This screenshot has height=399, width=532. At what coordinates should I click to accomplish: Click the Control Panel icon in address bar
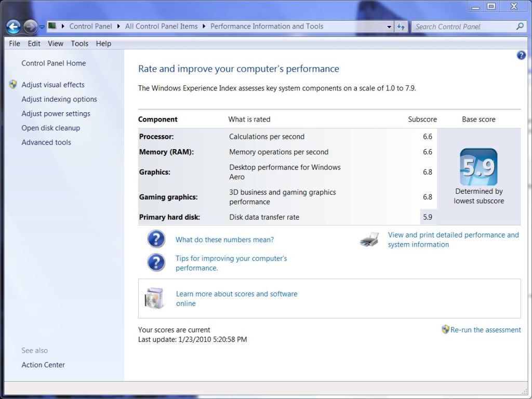coord(52,26)
